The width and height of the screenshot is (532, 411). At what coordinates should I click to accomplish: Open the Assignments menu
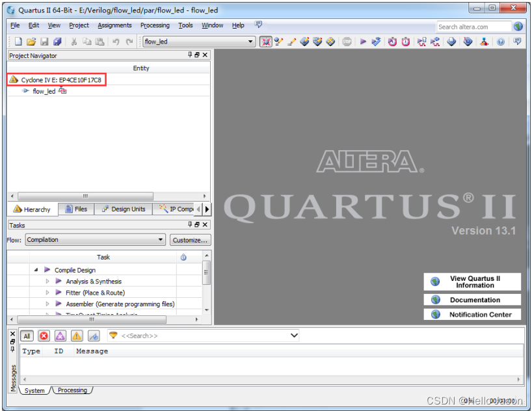pyautogui.click(x=114, y=25)
